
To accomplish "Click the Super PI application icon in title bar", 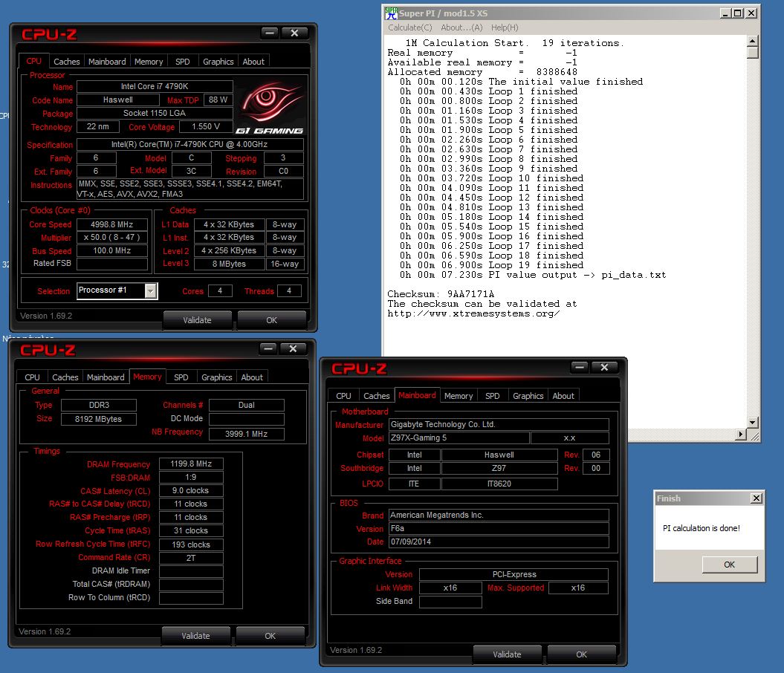I will click(x=391, y=13).
